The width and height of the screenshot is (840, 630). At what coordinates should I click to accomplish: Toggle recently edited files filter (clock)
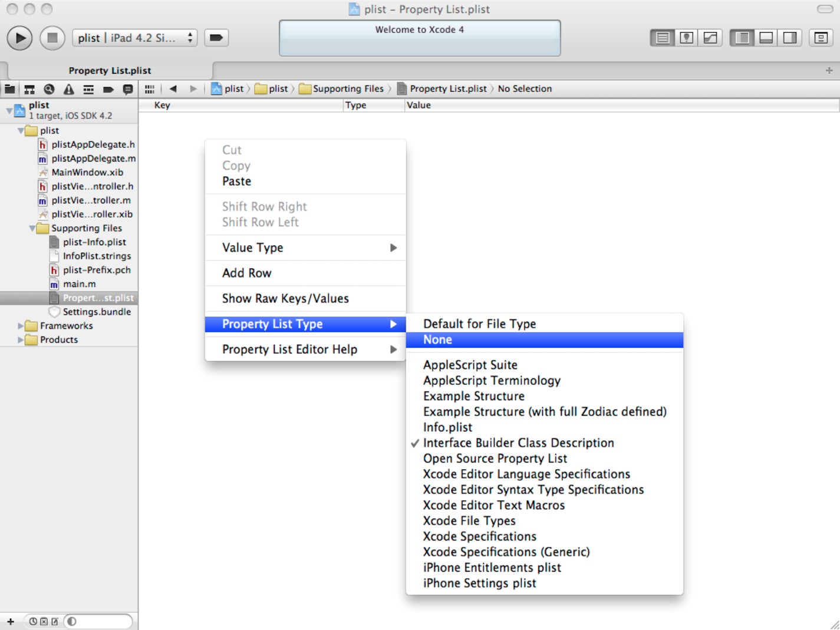pyautogui.click(x=33, y=622)
